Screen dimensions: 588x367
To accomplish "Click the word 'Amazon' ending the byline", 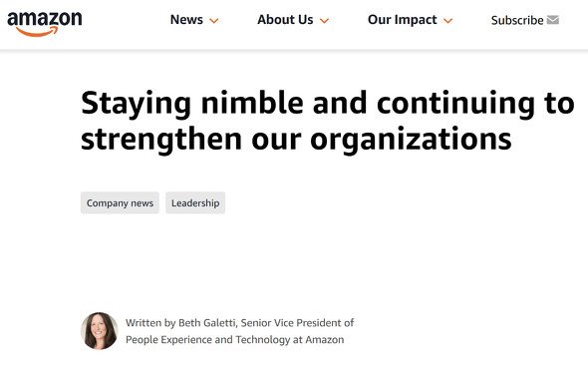I will tap(325, 340).
